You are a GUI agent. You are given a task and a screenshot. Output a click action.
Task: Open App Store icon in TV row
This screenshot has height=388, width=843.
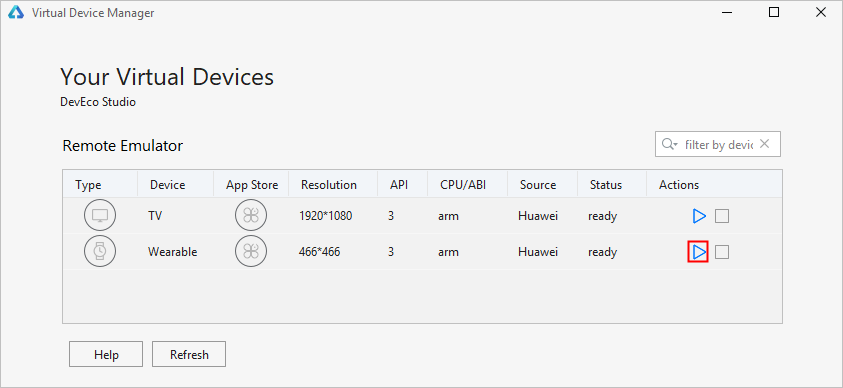pos(251,216)
